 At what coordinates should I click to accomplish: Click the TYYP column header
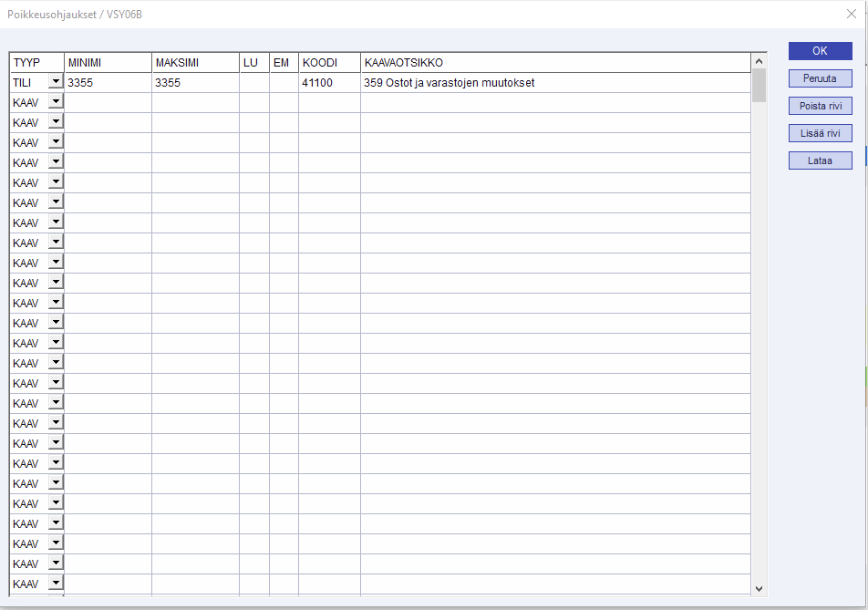[x=36, y=63]
